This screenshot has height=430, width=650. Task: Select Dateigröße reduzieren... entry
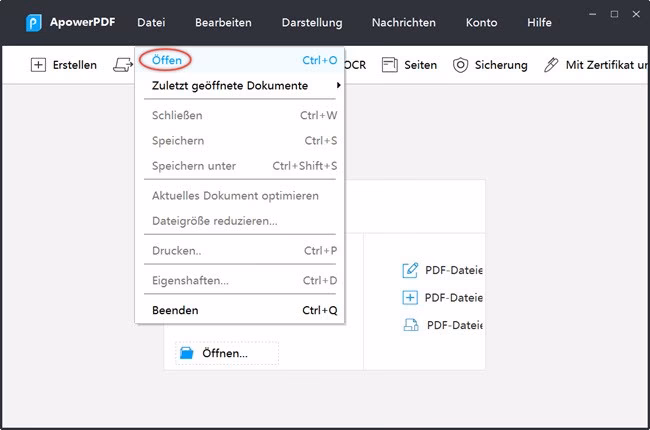pos(240,221)
